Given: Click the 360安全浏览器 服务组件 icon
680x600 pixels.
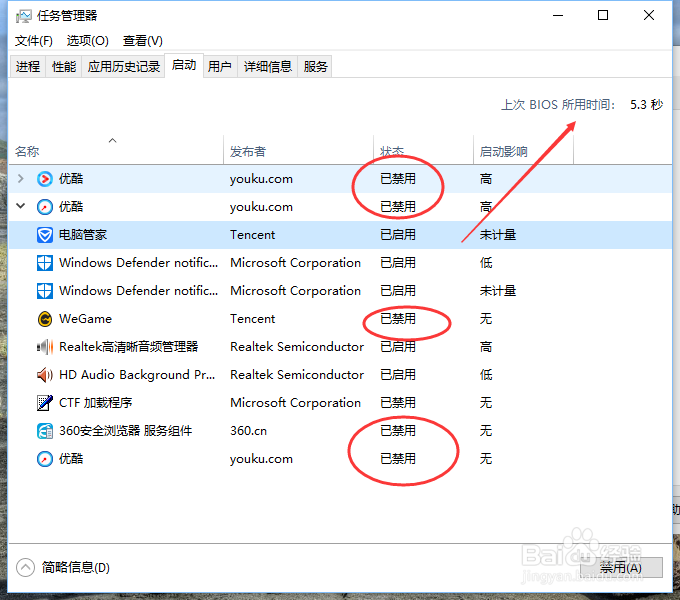Looking at the screenshot, I should [45, 431].
